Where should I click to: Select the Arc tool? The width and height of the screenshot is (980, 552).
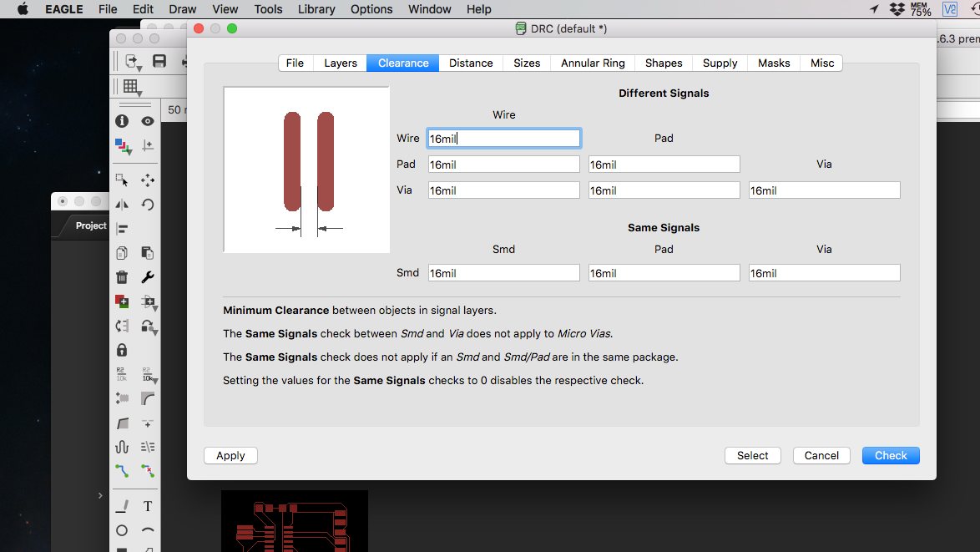148,531
